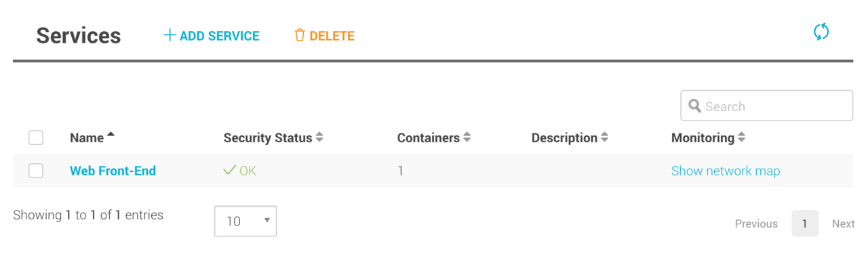The width and height of the screenshot is (868, 256).
Task: Click into the Search input field
Action: 767,106
